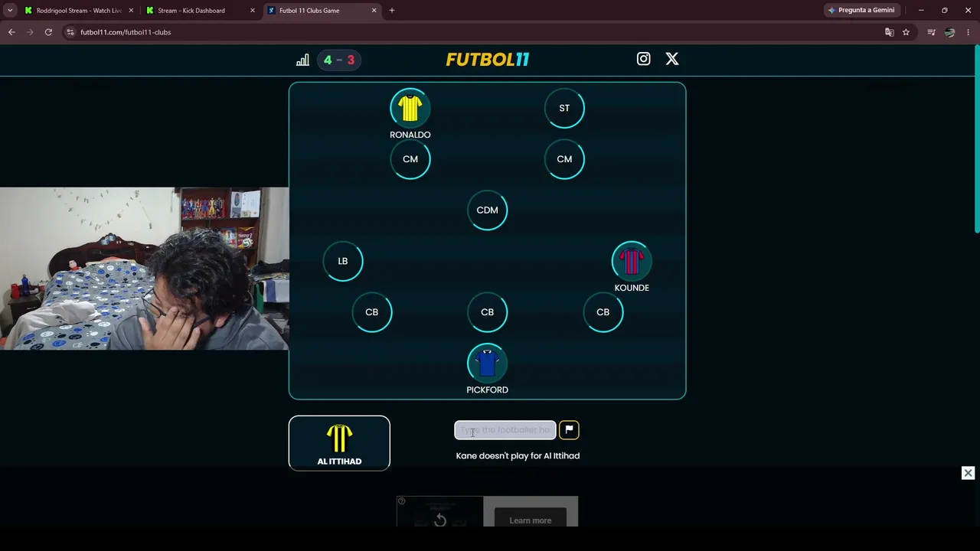
Task: Go back to the previous page
Action: pyautogui.click(x=11, y=32)
